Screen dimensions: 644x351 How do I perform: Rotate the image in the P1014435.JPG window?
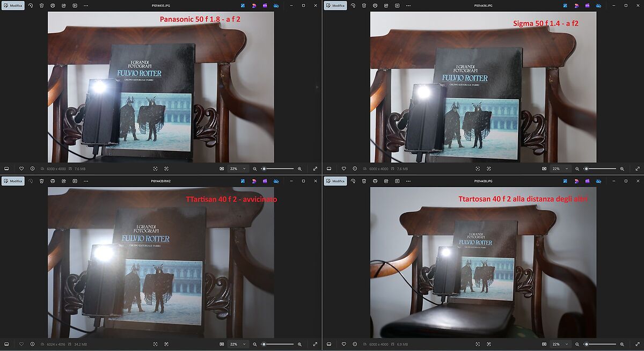click(31, 5)
